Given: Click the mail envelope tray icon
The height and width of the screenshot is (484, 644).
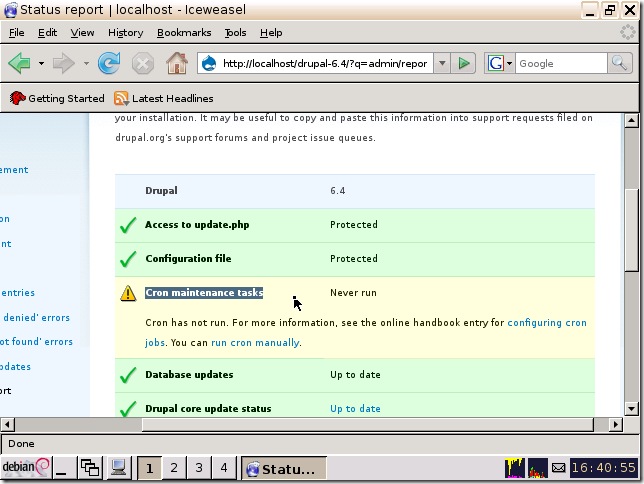Looking at the screenshot, I should tap(558, 468).
